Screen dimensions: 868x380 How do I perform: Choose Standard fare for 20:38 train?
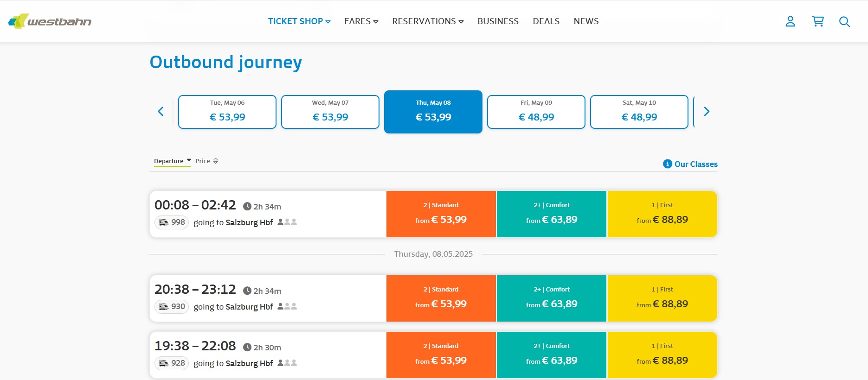tap(441, 298)
